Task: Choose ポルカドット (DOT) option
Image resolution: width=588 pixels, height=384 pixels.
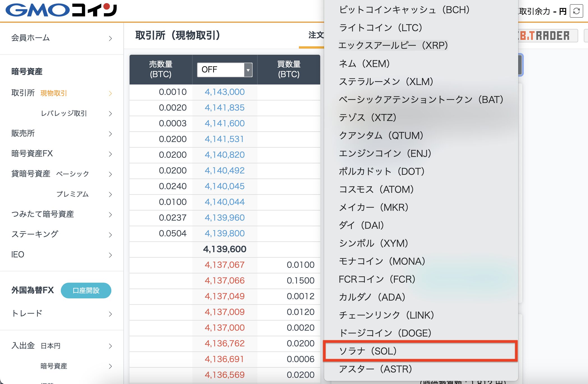Action: (421, 172)
